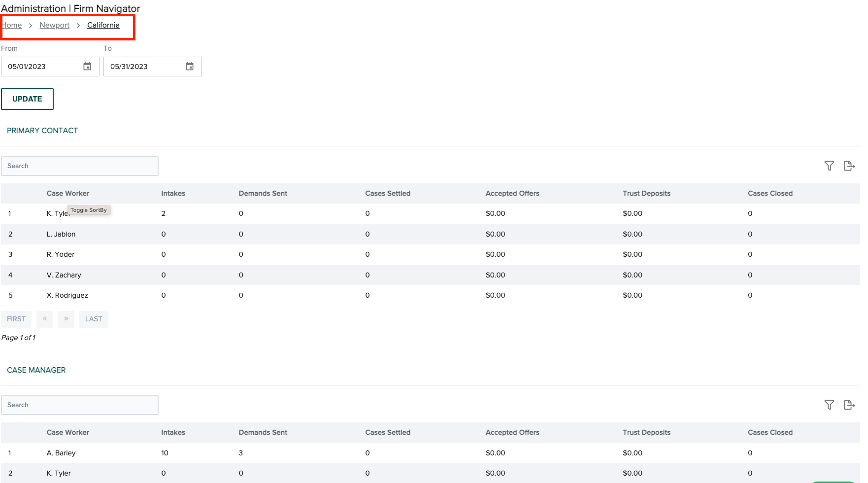Image resolution: width=868 pixels, height=483 pixels.
Task: Open the Newport breadcrumb link
Action: [55, 25]
